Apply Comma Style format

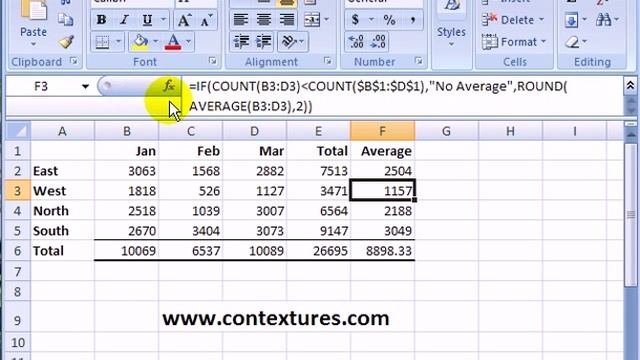(x=413, y=20)
